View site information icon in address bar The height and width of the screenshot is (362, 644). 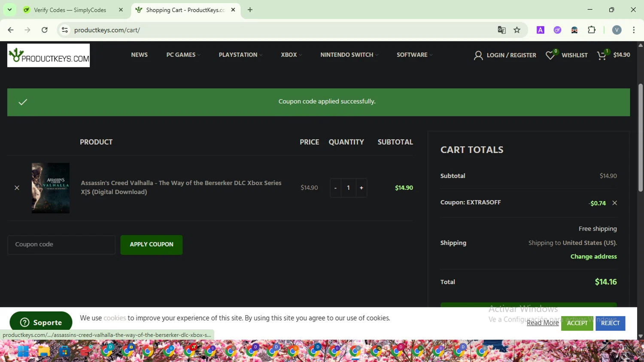[x=65, y=30]
